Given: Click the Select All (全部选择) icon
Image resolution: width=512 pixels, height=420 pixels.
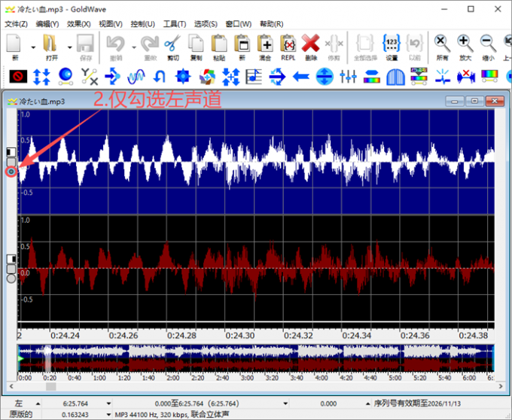Looking at the screenshot, I should (x=365, y=44).
